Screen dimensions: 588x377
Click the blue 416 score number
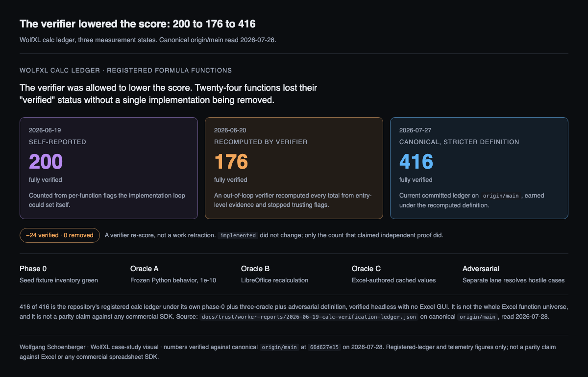coord(416,162)
